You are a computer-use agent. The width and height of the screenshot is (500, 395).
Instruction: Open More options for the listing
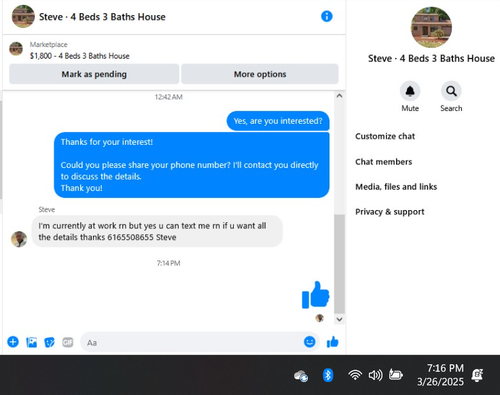[x=260, y=74]
